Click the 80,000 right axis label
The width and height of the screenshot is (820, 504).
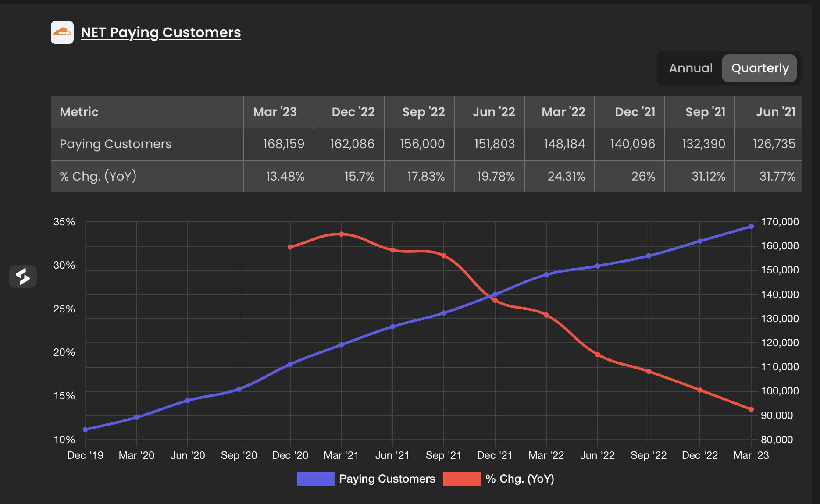click(x=777, y=439)
